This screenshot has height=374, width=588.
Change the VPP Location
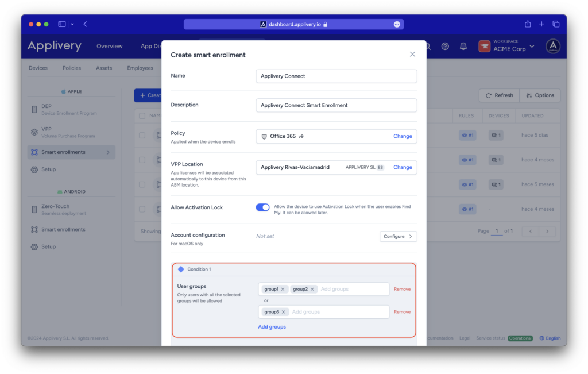point(403,167)
